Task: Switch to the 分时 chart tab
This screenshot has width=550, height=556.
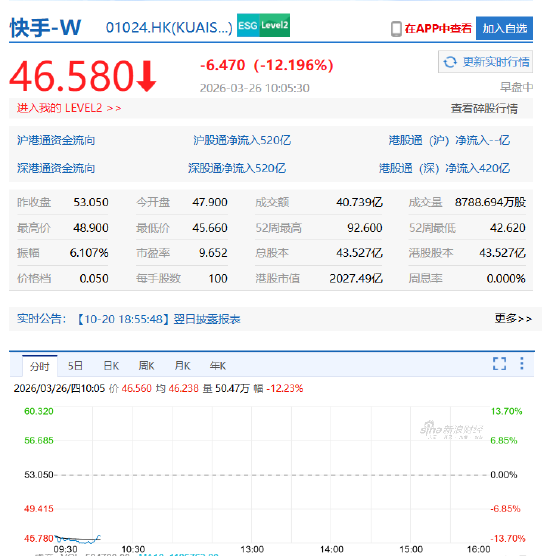Action: tap(39, 366)
